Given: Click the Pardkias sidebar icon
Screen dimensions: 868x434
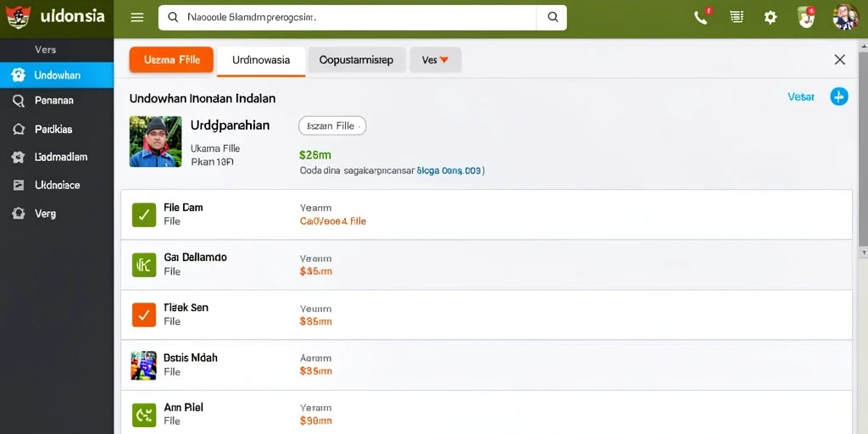Looking at the screenshot, I should (19, 130).
